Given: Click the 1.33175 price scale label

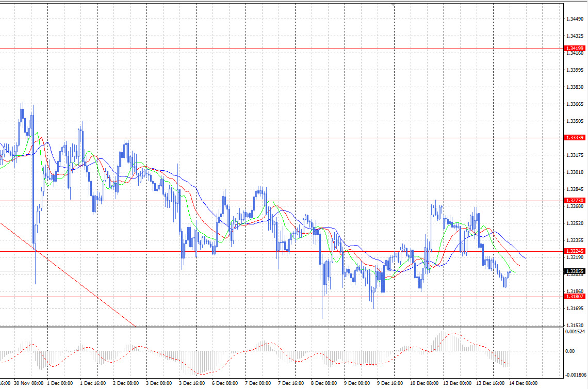Looking at the screenshot, I should 575,155.
